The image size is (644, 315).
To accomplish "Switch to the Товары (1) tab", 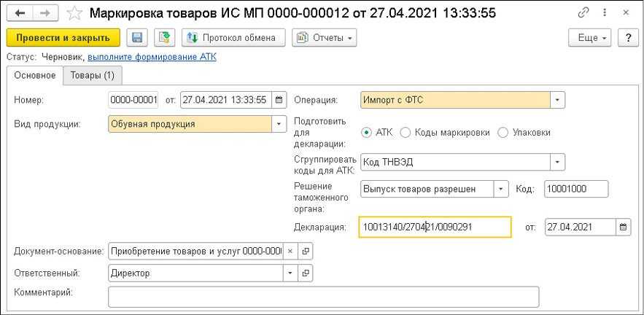I will tap(93, 76).
